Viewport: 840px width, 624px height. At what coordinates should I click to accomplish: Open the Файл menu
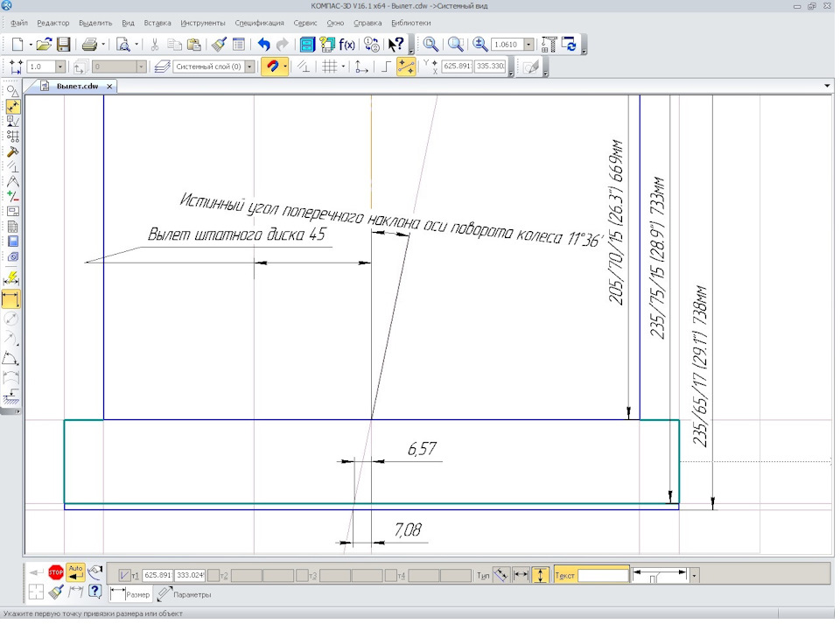tap(19, 23)
